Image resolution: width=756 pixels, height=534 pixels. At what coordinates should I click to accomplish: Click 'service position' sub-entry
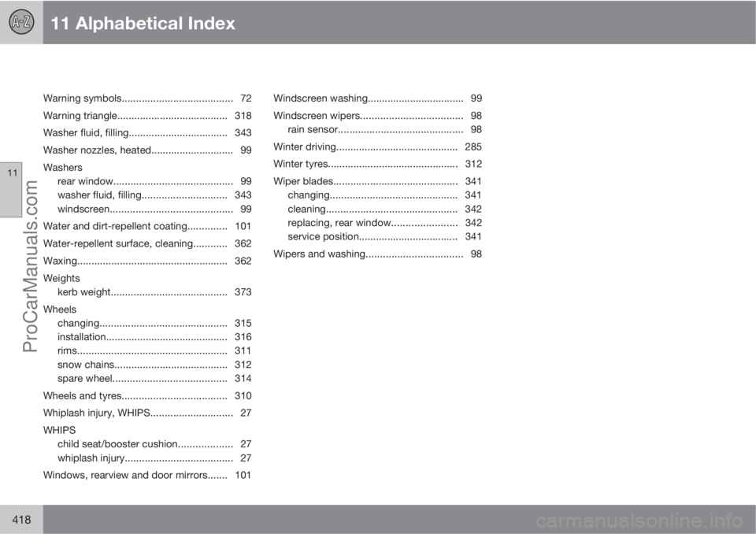coord(385,237)
